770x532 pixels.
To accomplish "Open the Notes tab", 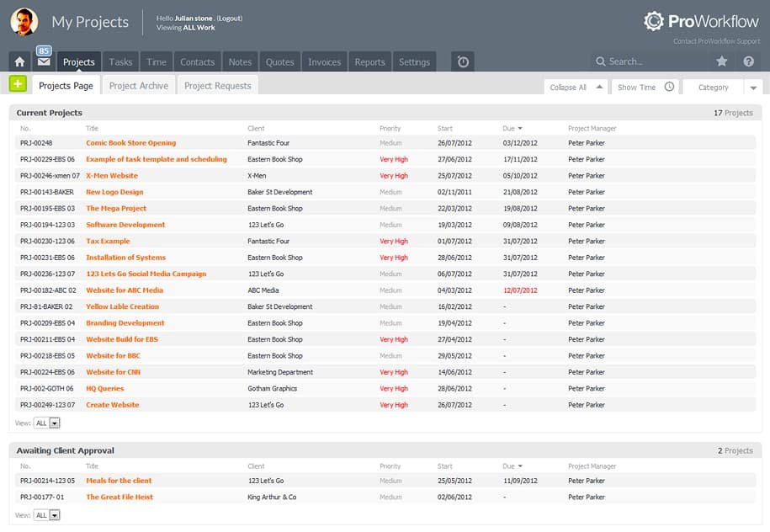I will click(x=240, y=62).
